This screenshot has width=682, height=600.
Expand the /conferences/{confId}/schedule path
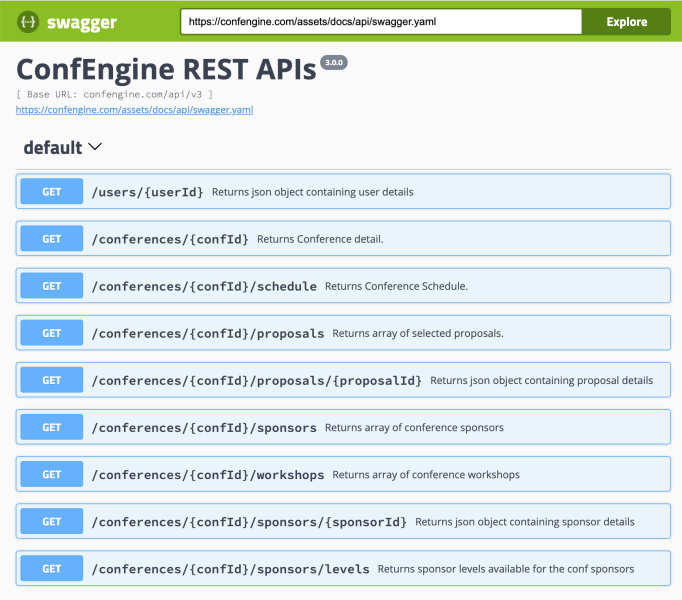[204, 286]
